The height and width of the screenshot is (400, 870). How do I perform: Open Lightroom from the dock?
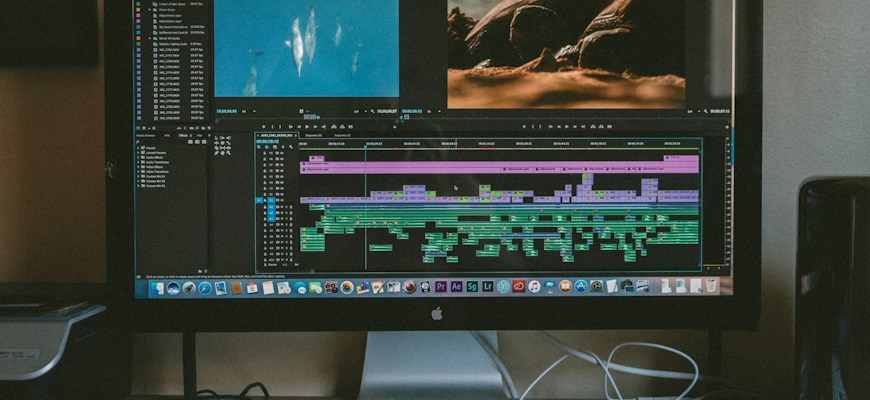coord(488,286)
